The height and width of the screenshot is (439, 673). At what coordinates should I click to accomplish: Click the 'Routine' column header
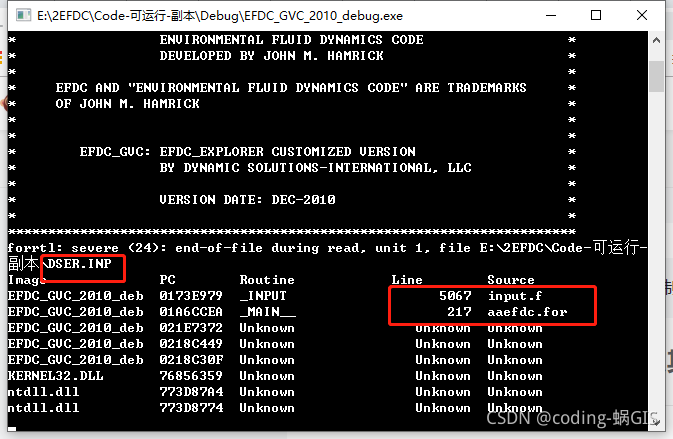click(267, 280)
